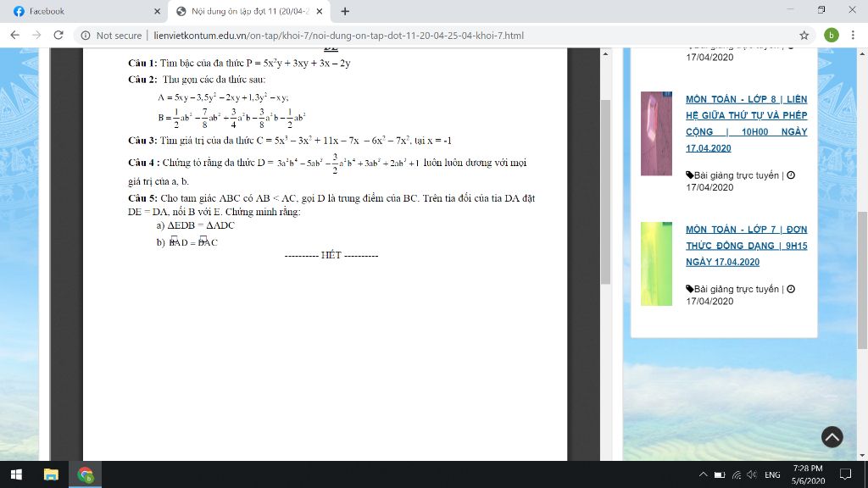868x488 pixels.
Task: Click document scrollbar up arrow
Action: (x=605, y=53)
